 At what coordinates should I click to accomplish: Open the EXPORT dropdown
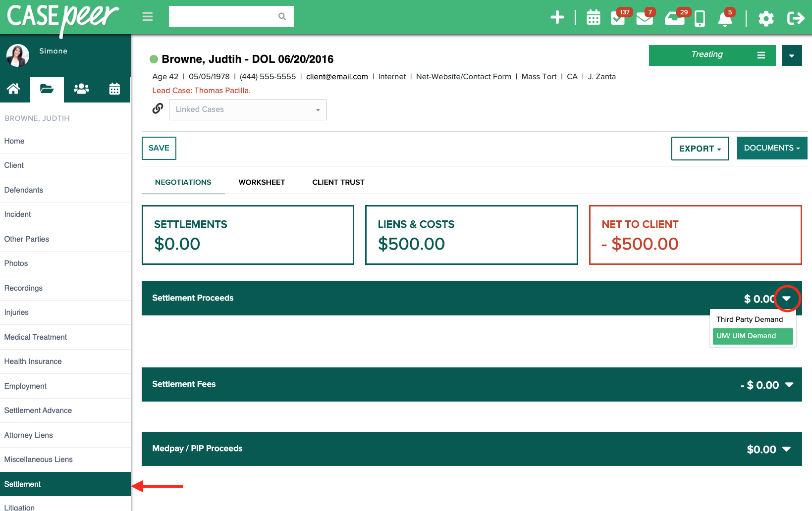pyautogui.click(x=699, y=148)
